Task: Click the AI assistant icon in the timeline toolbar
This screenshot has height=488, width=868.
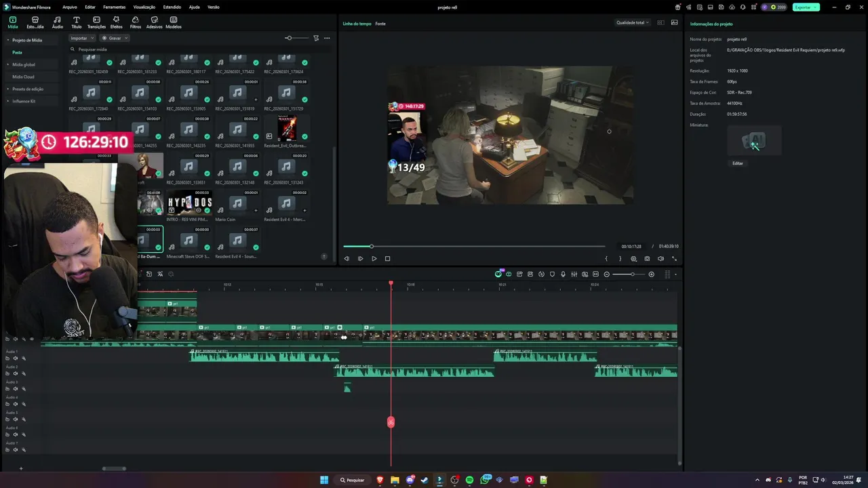Action: coord(498,274)
